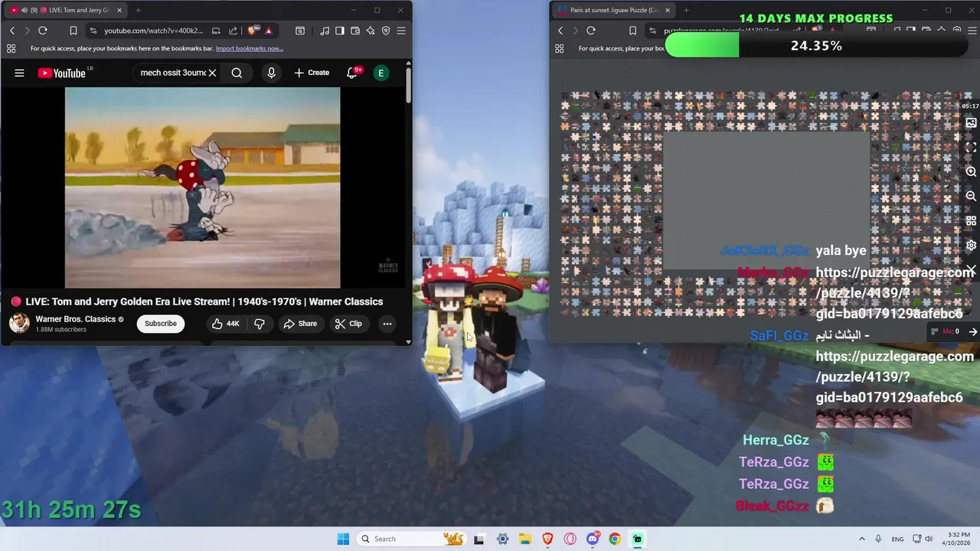This screenshot has height=551, width=980.
Task: Switch to the LIVE Tom and Jerry tab
Action: click(x=67, y=10)
